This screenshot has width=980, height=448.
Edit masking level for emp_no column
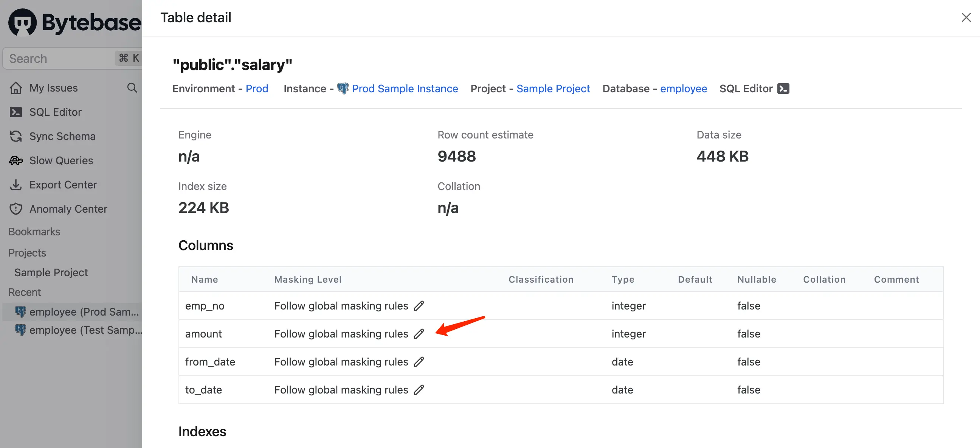pos(419,306)
